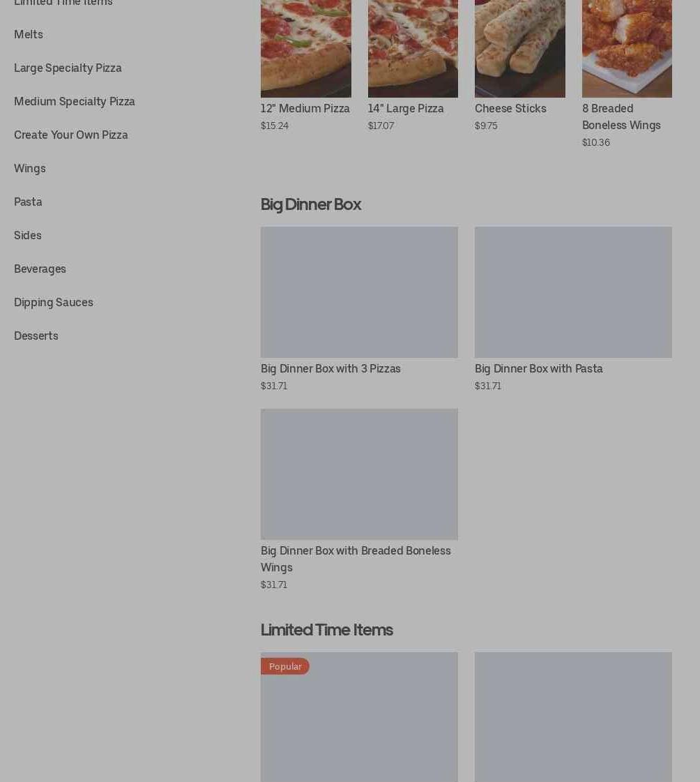700x782 pixels.
Task: Open Big Dinner Box with Pasta image
Action: point(573,292)
